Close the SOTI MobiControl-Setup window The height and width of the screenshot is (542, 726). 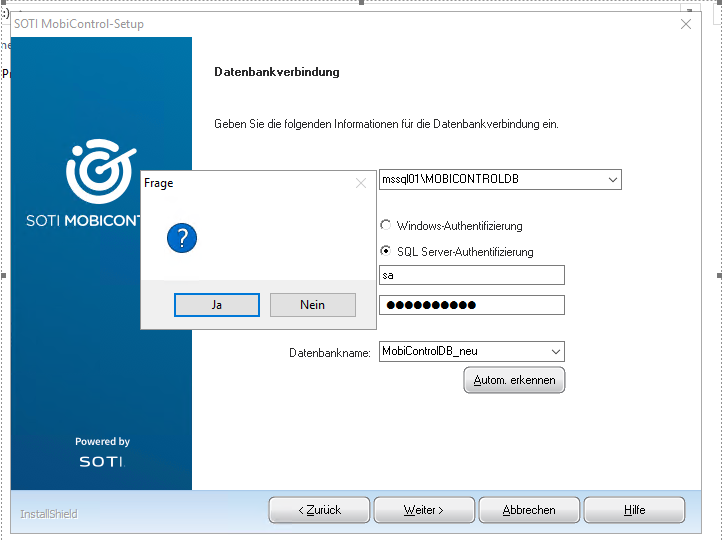point(686,24)
